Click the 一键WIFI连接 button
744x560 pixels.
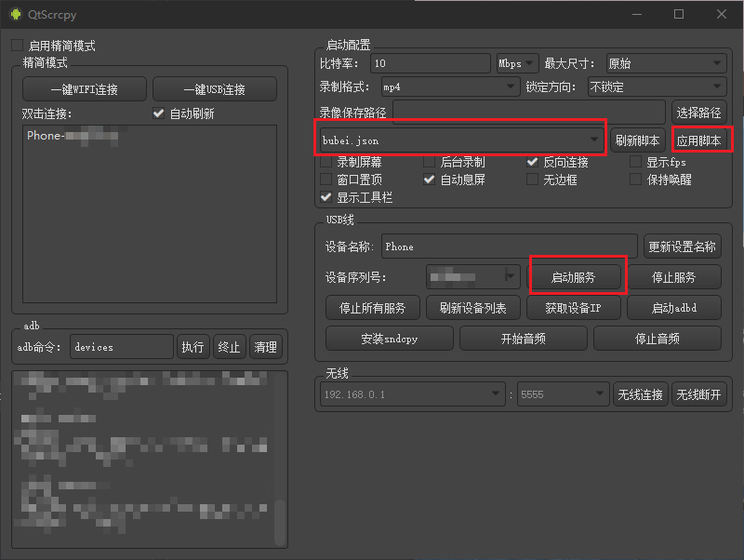coord(85,89)
